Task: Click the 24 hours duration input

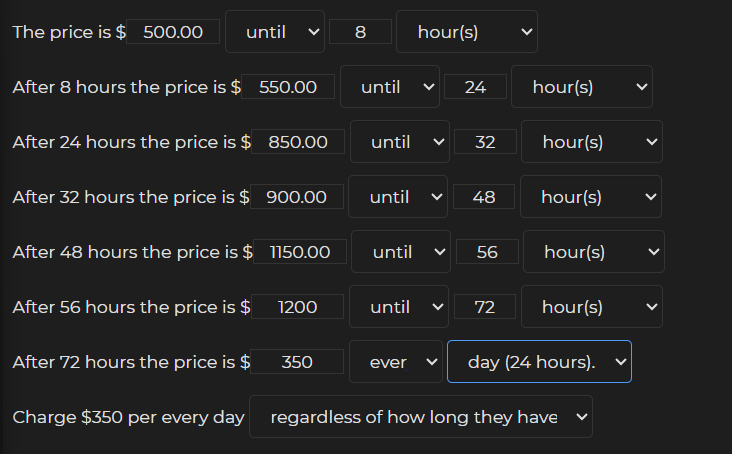Action: click(x=475, y=87)
